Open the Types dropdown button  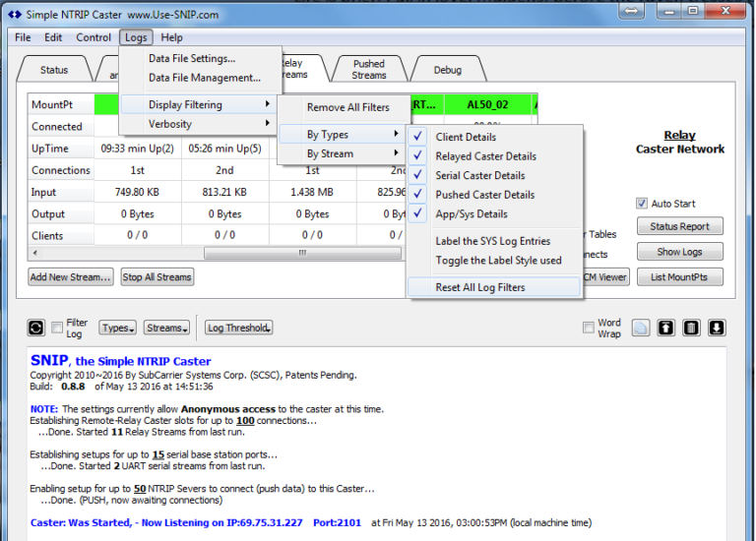[x=118, y=328]
